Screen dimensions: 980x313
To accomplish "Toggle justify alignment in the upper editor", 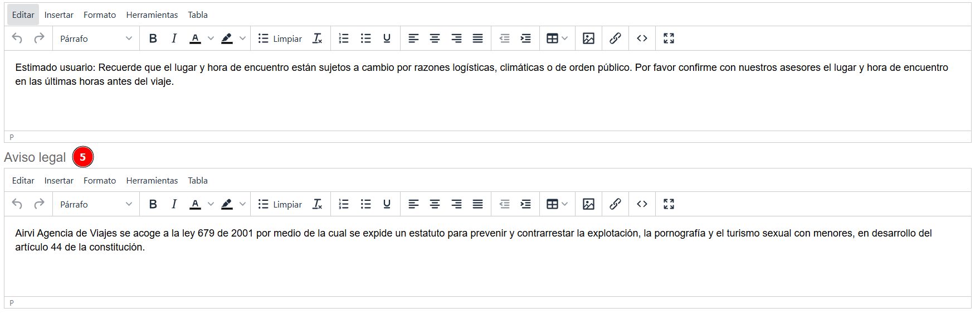I will point(477,38).
